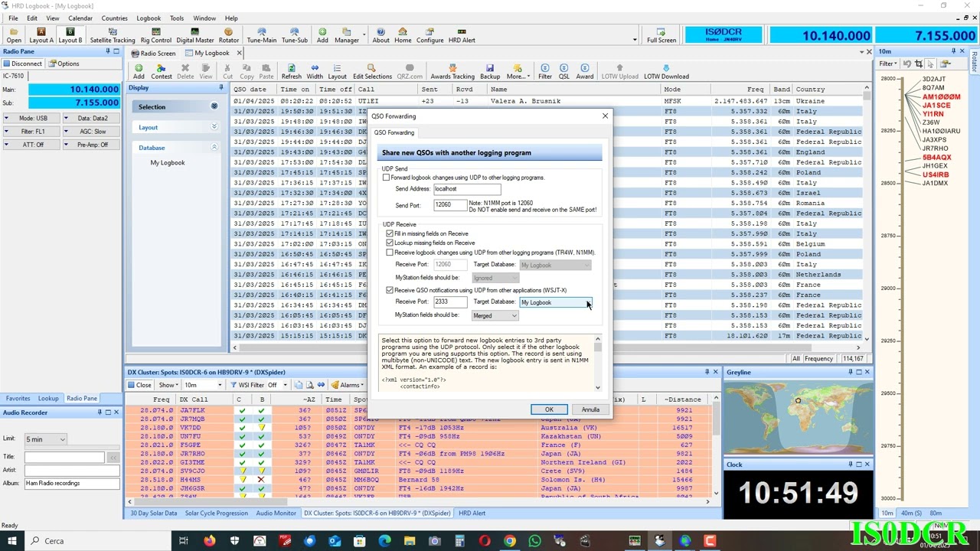Toggle Fill in missing fields on Receive

390,233
